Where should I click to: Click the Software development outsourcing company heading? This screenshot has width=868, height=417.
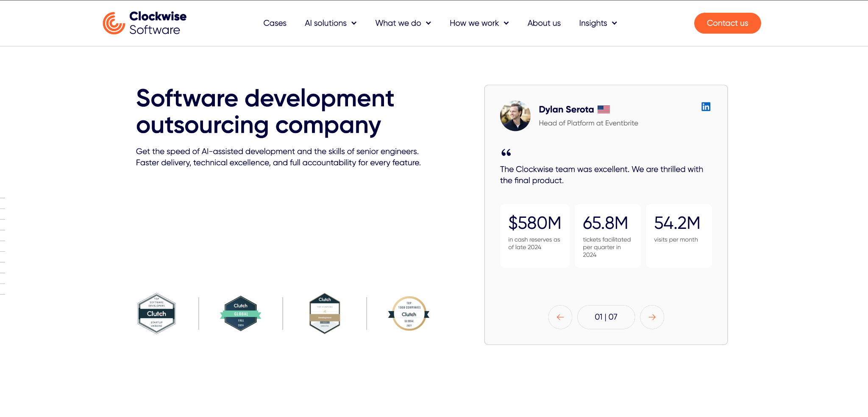(x=265, y=111)
